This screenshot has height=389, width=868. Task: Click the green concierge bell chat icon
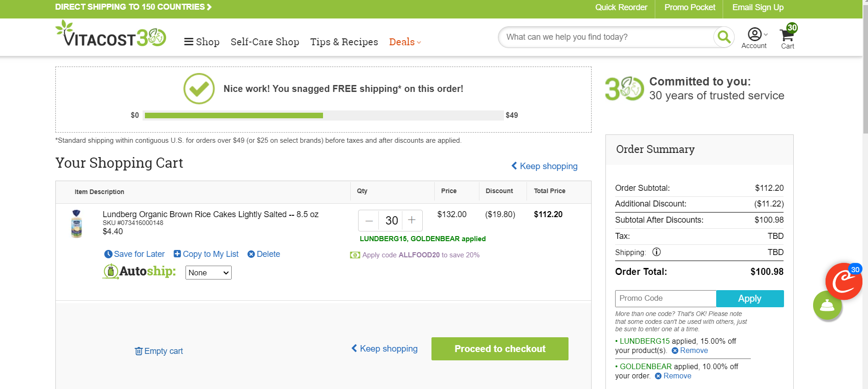(827, 305)
